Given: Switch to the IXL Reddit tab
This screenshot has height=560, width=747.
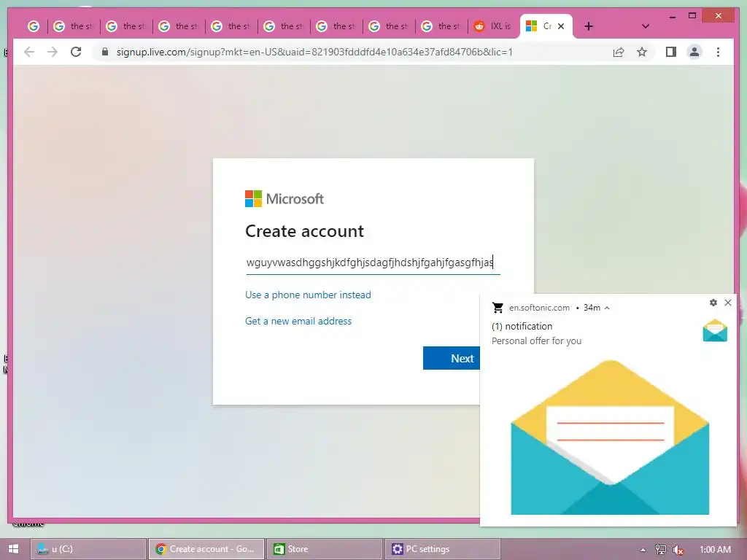Looking at the screenshot, I should 493,26.
